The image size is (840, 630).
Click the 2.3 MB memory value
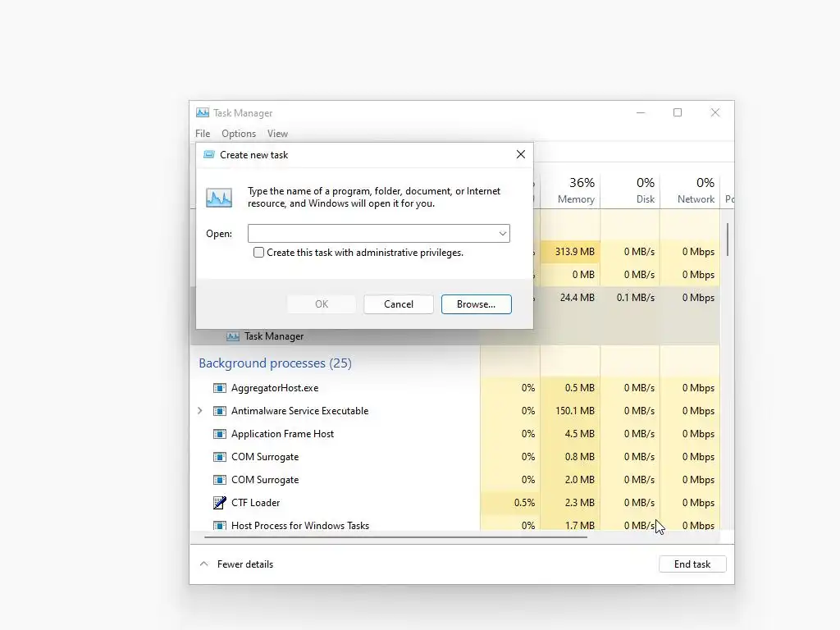click(580, 503)
